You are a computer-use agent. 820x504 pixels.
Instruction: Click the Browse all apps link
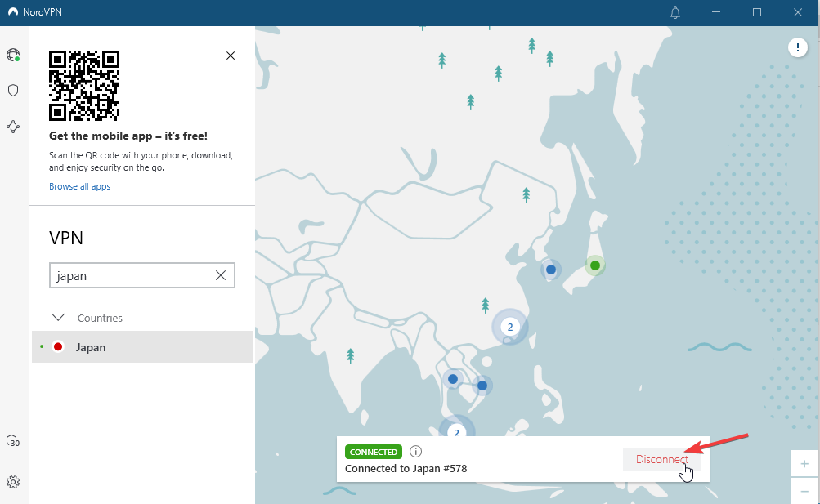[x=79, y=186]
